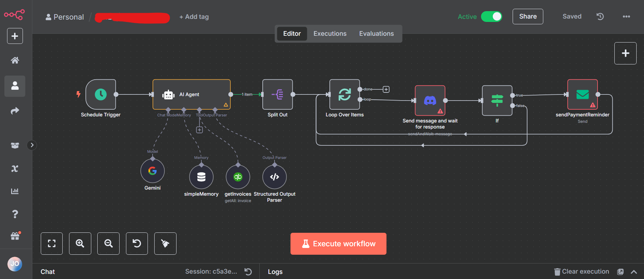Click the If node true output connector
Image resolution: width=644 pixels, height=279 pixels.
(512, 95)
